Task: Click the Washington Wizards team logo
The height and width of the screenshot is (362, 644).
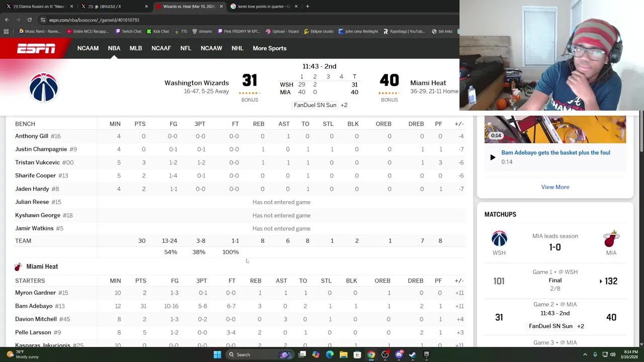Action: [x=44, y=87]
